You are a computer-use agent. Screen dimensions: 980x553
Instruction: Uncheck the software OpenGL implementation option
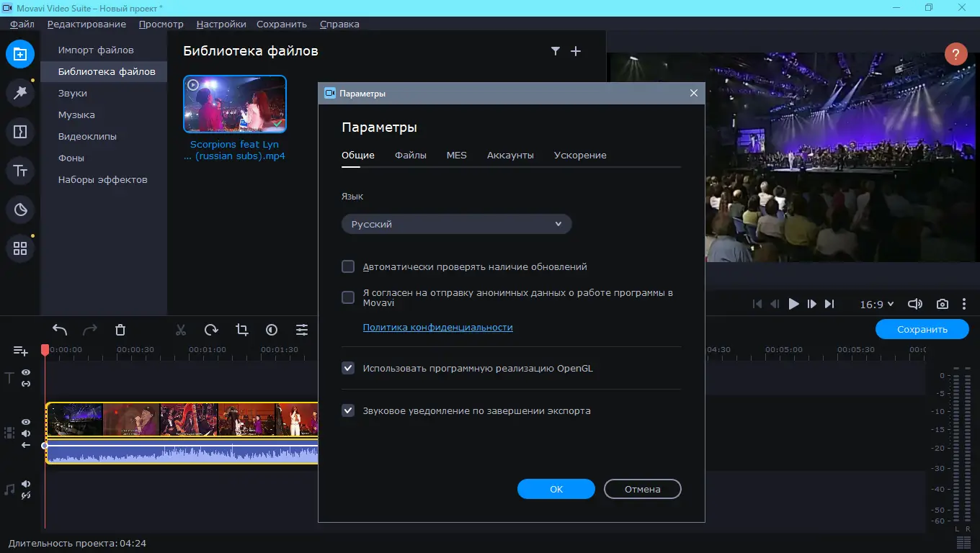348,368
